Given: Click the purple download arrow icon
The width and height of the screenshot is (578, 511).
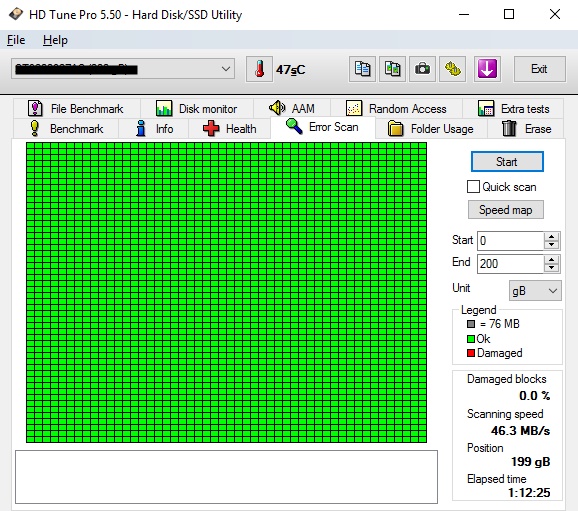Looking at the screenshot, I should [x=487, y=69].
